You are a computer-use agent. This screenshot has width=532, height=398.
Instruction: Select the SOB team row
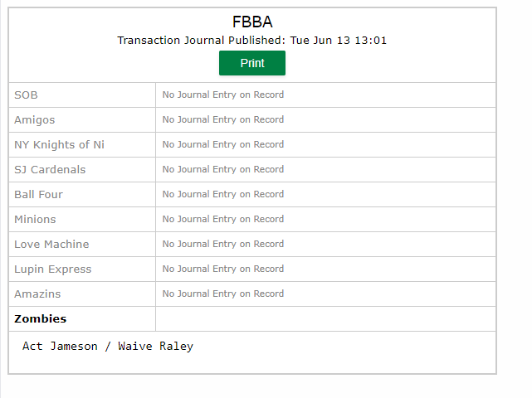[252, 95]
